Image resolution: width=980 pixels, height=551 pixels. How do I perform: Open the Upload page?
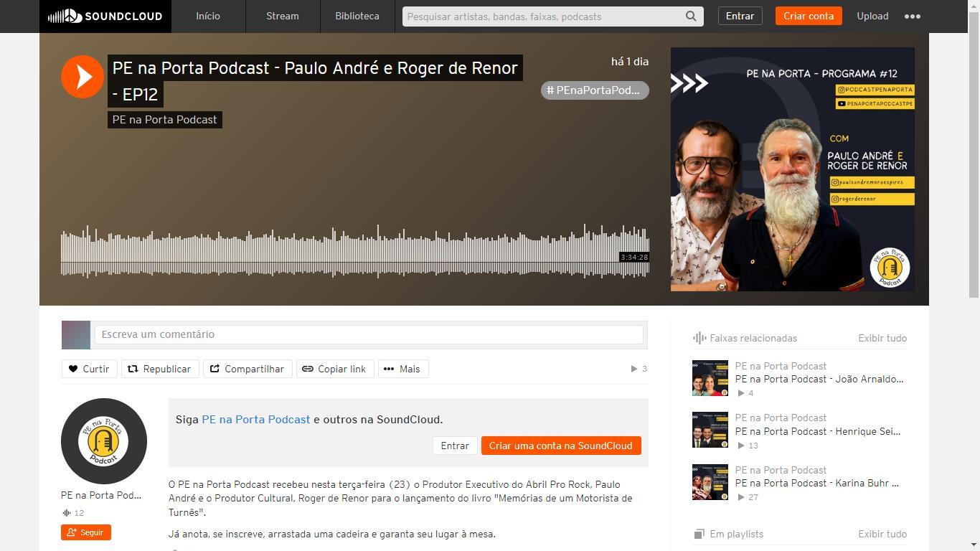[x=872, y=16]
